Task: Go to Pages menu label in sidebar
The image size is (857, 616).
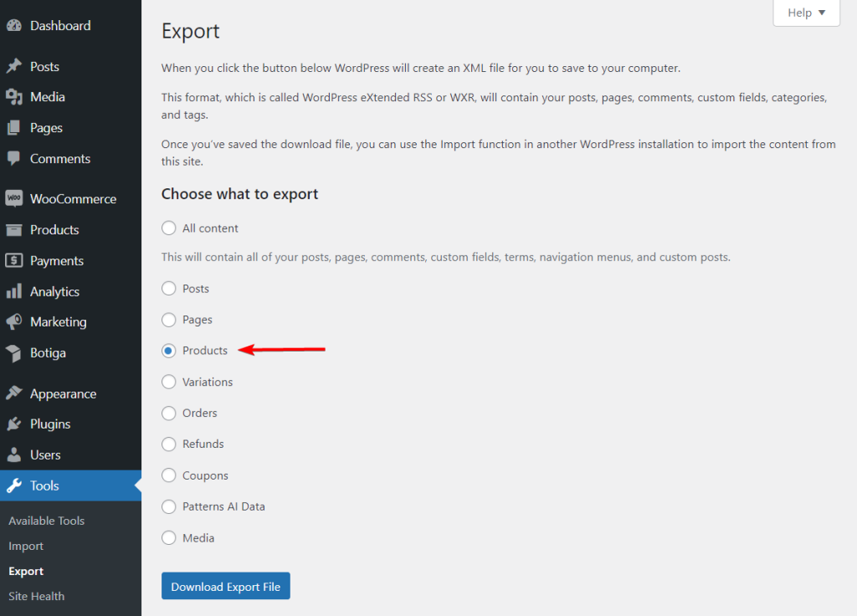Action: coord(46,128)
